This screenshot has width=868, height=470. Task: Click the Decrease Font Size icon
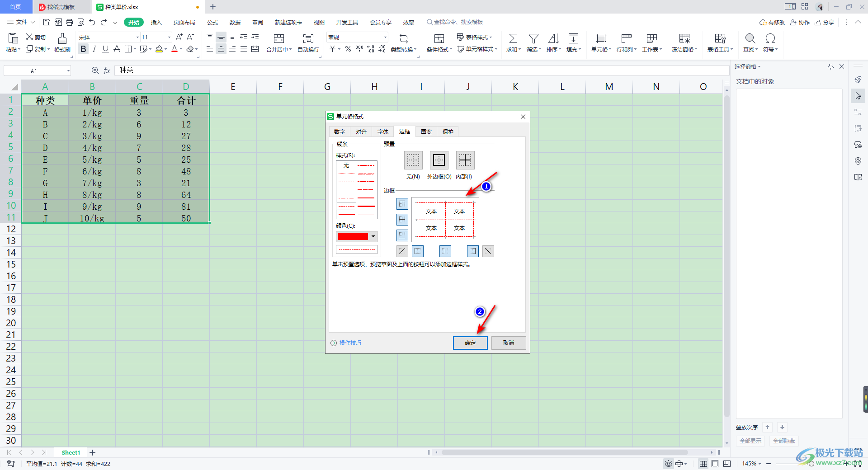190,37
